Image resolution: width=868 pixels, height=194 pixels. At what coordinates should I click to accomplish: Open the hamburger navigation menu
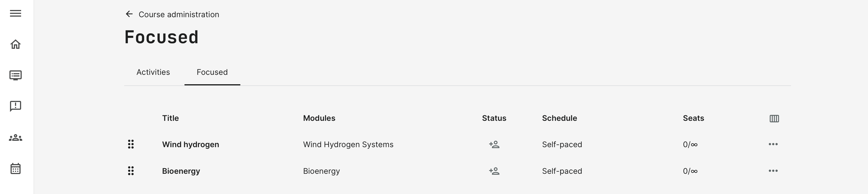[16, 14]
